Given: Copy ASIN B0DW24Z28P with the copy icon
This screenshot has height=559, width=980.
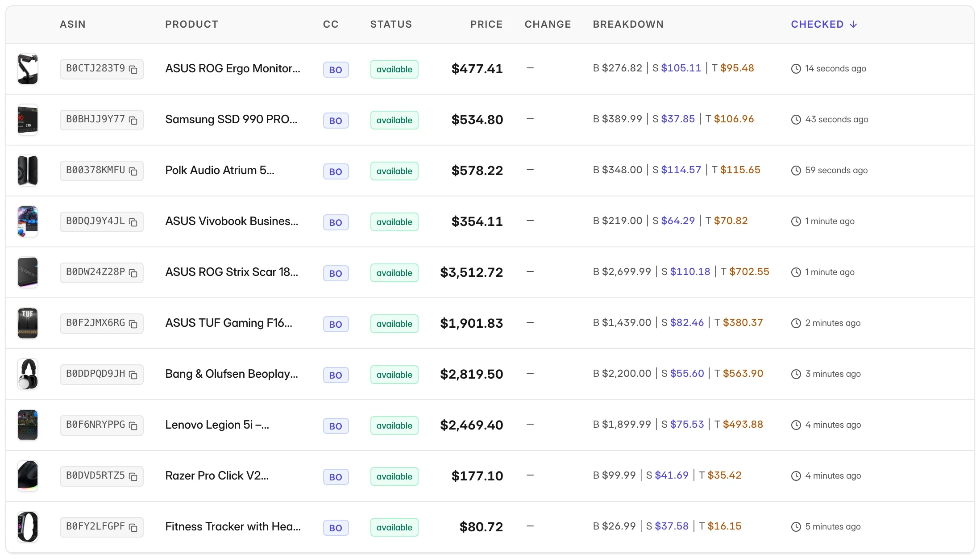Looking at the screenshot, I should (133, 273).
